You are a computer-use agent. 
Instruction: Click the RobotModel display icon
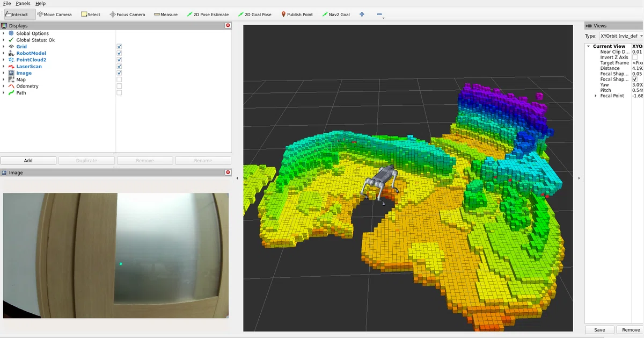pyautogui.click(x=11, y=53)
